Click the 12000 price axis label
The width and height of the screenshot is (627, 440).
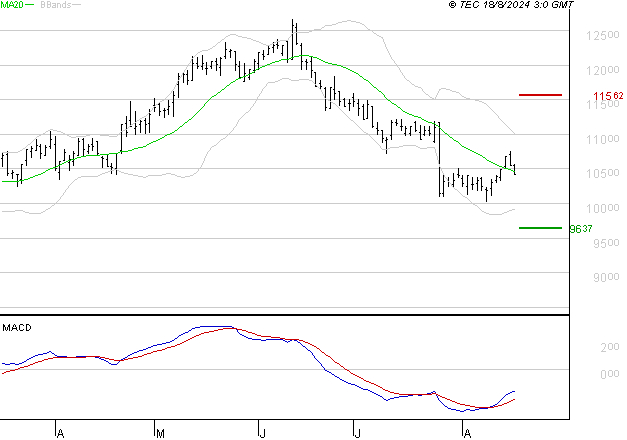[603, 70]
